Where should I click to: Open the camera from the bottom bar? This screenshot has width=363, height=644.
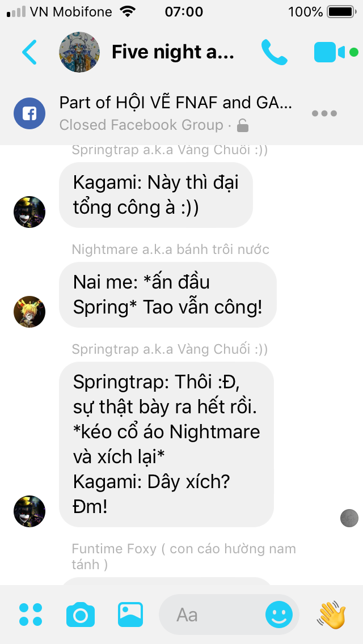81,615
